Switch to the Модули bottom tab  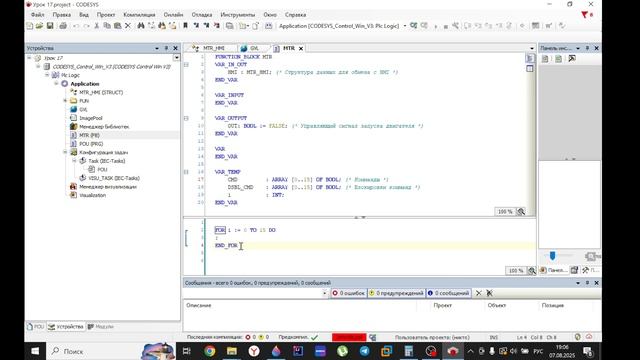[x=100, y=327]
